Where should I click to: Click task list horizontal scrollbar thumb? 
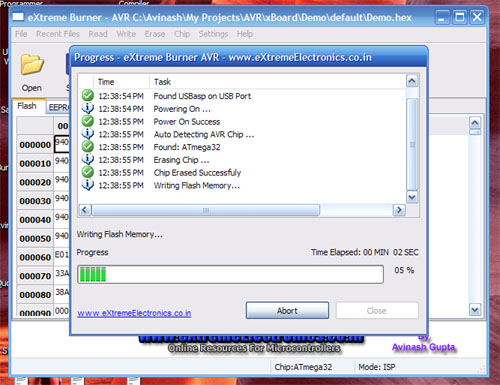pyautogui.click(x=206, y=210)
